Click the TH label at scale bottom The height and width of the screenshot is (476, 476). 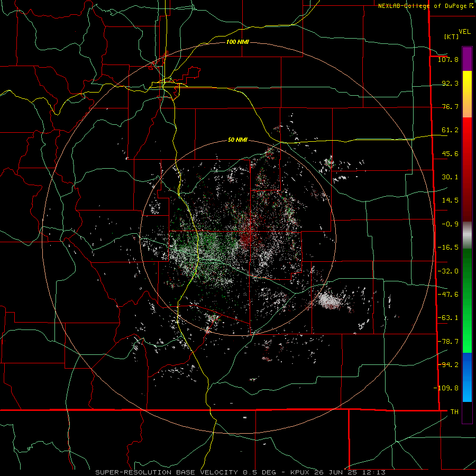454,412
